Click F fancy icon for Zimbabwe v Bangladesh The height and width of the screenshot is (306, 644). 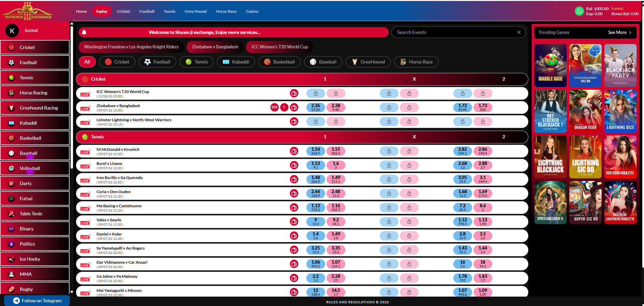click(284, 107)
